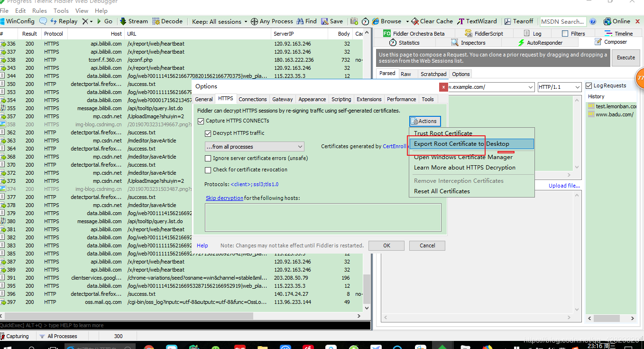644x349 pixels.
Task: Switch to the Timeline tab
Action: coord(620,34)
